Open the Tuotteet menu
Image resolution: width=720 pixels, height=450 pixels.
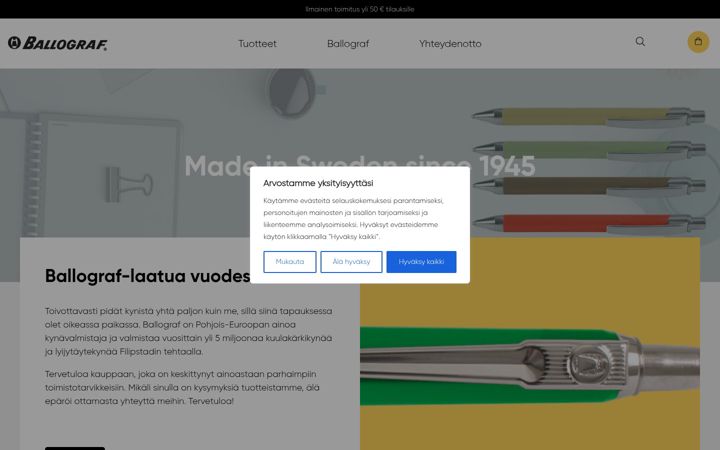pos(257,44)
